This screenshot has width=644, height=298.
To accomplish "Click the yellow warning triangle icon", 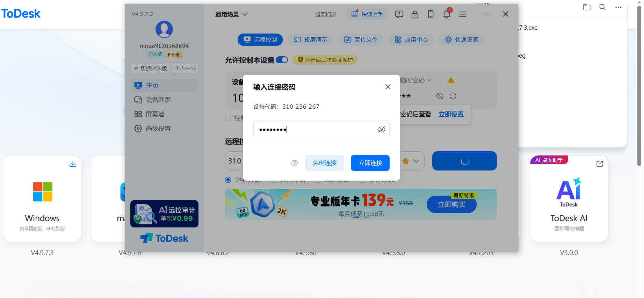I will pos(451,80).
